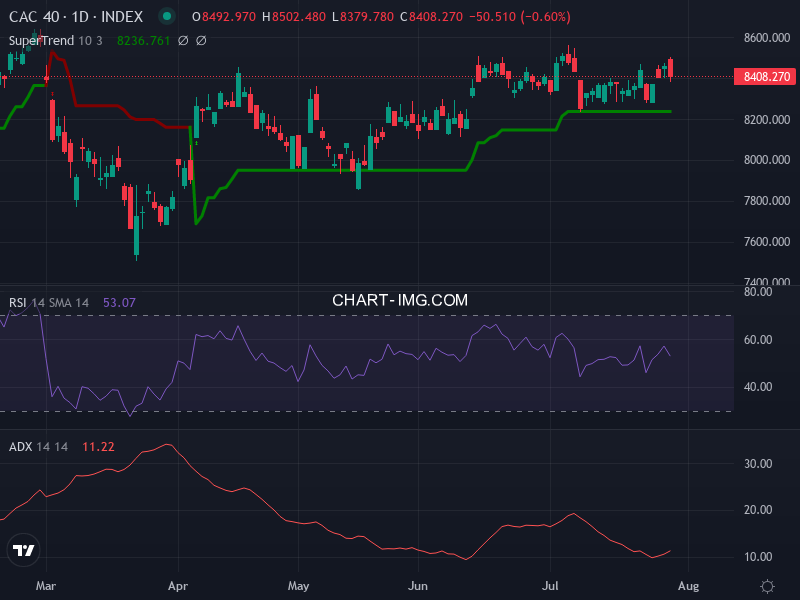Click the RSI axis label 40.00
Screen dimensions: 800x600
[x=758, y=387]
